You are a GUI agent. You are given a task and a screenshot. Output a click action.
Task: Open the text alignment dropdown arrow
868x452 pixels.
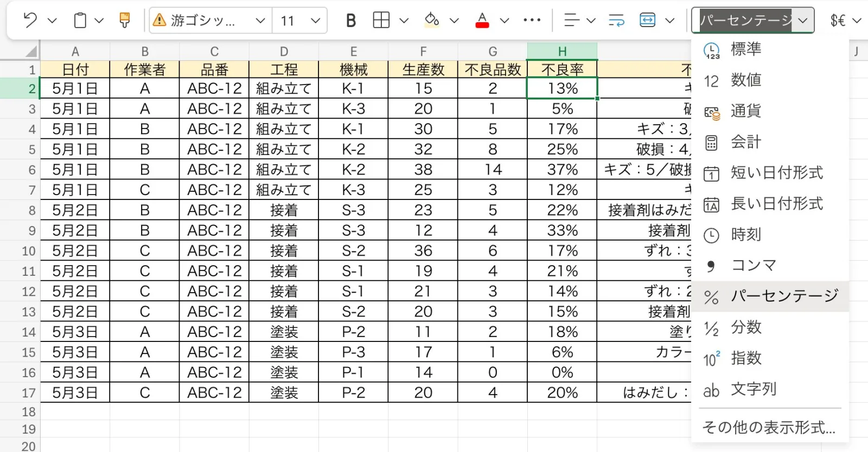click(x=591, y=21)
